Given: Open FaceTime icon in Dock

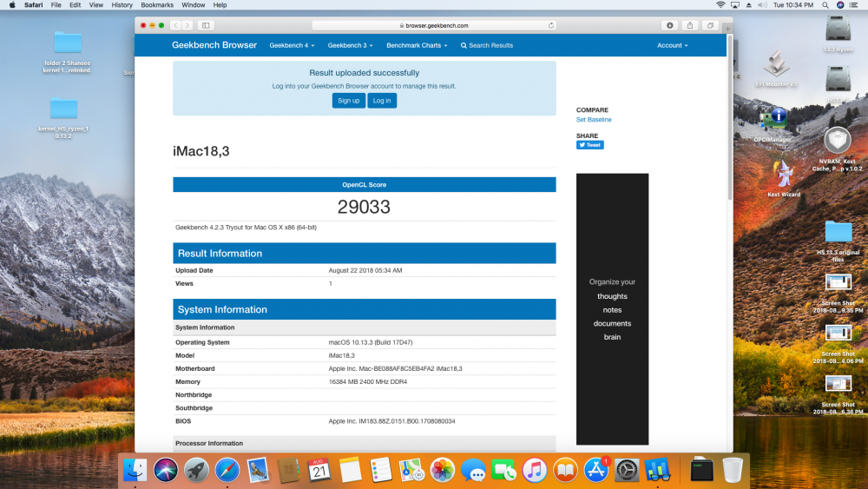Looking at the screenshot, I should tap(503, 470).
